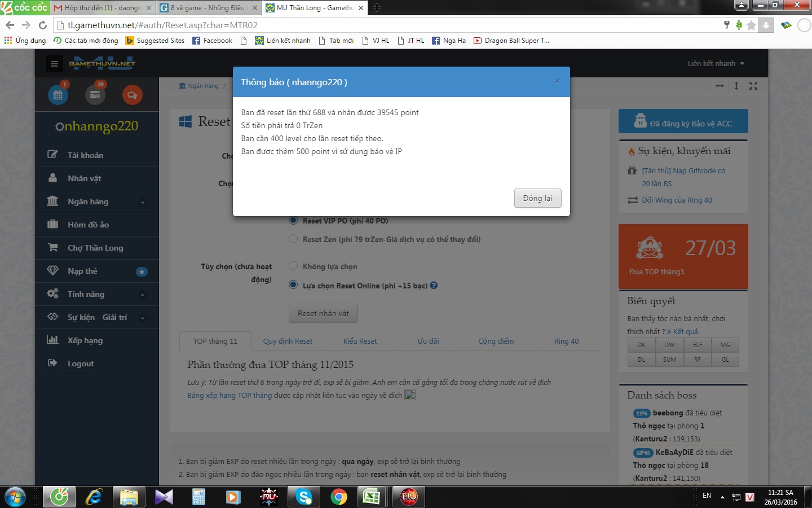Select Reset Zen radio option

293,239
